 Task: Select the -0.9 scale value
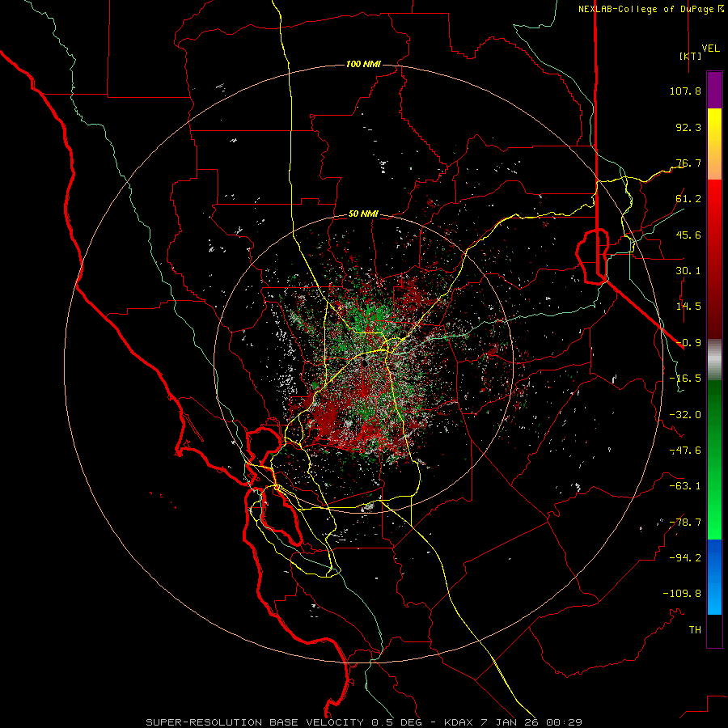tap(688, 343)
